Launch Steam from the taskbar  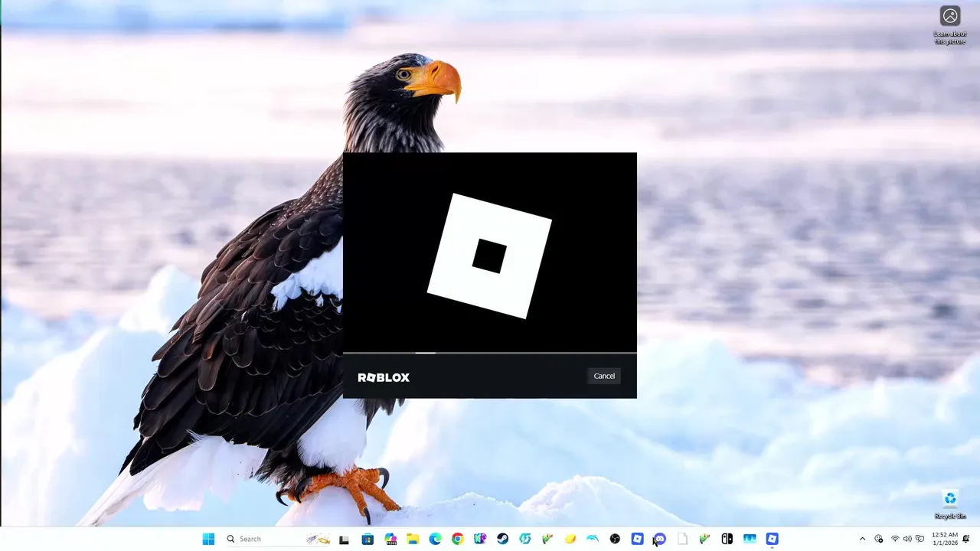(502, 539)
